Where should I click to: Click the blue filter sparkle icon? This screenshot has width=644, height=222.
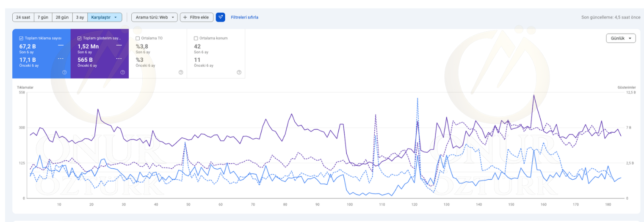click(220, 17)
